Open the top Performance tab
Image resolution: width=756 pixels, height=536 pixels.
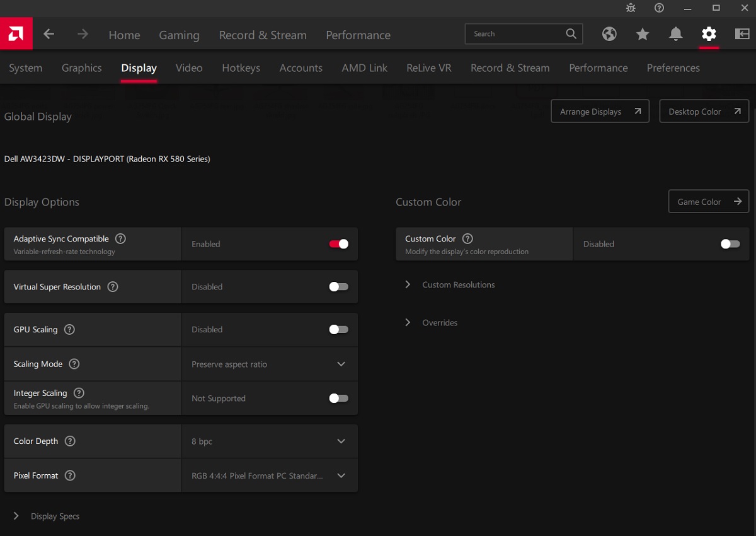tap(358, 35)
